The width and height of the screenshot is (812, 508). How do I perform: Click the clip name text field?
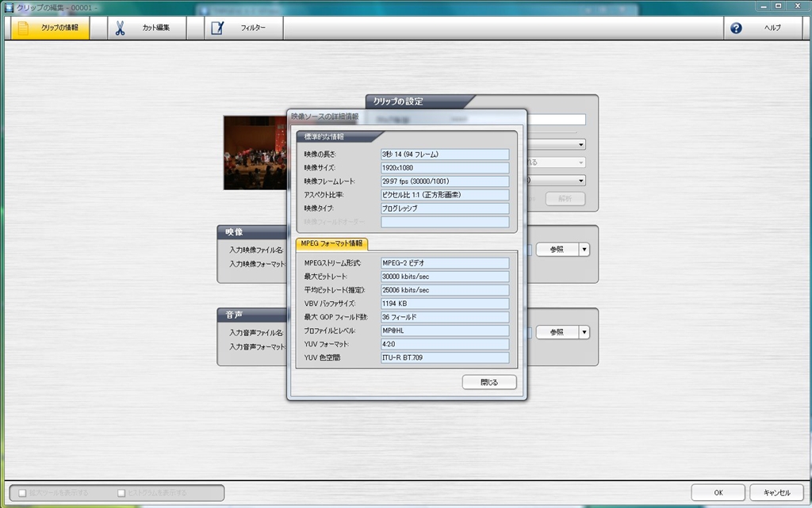coord(555,120)
